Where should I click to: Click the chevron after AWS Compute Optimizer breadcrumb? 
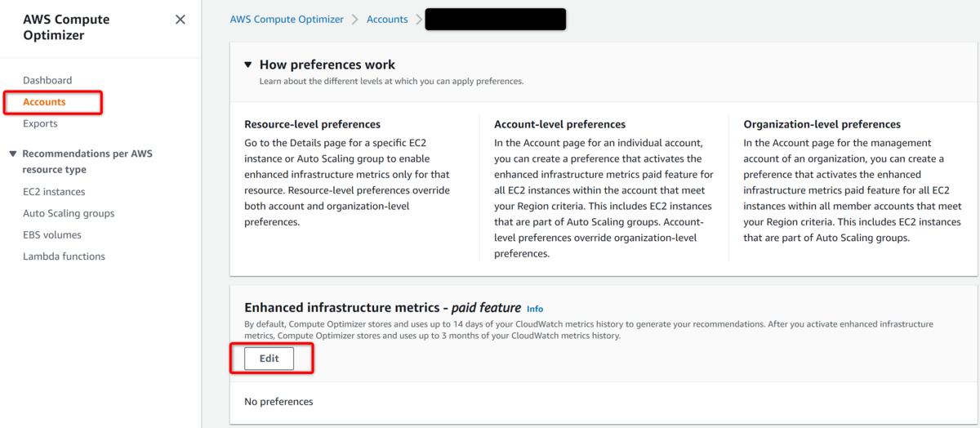355,19
